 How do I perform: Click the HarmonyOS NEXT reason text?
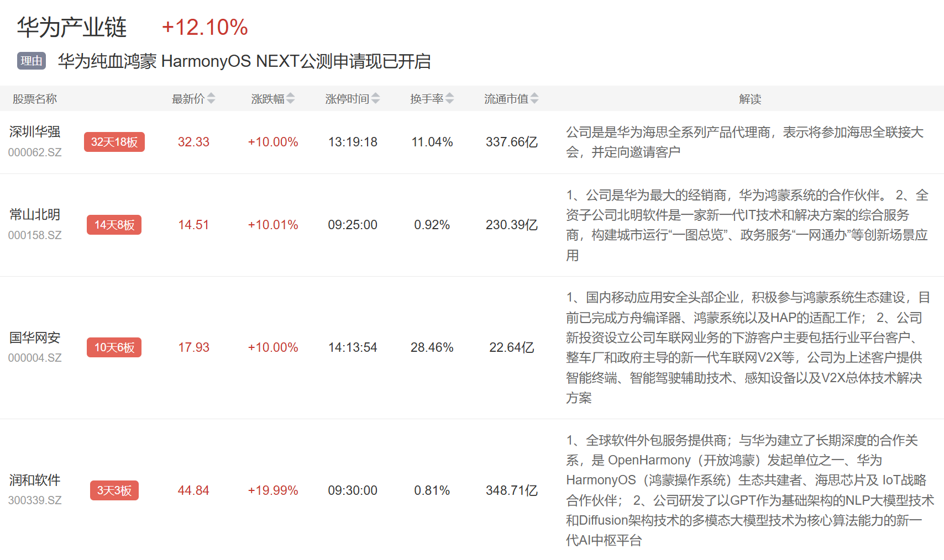244,61
